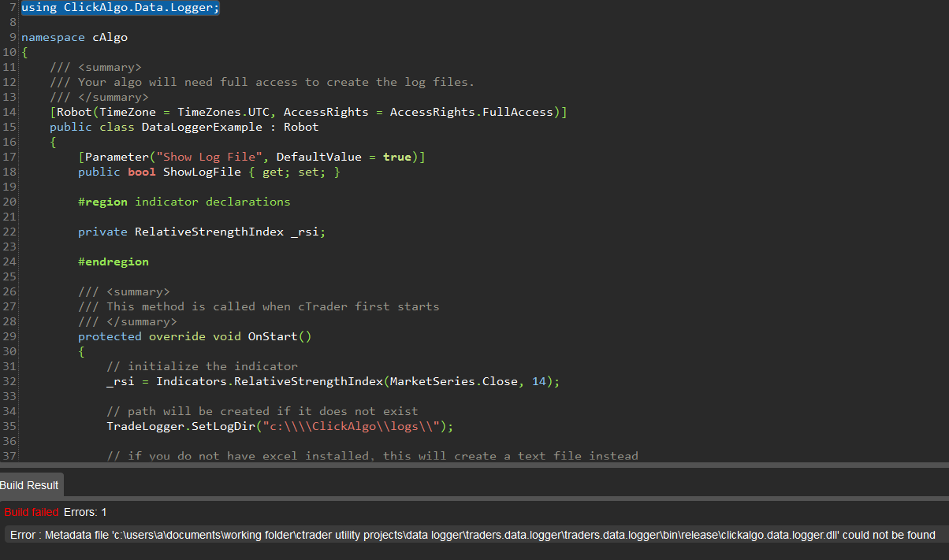This screenshot has width=949, height=560.
Task: Click the '#endregion' directive
Action: [x=113, y=261]
